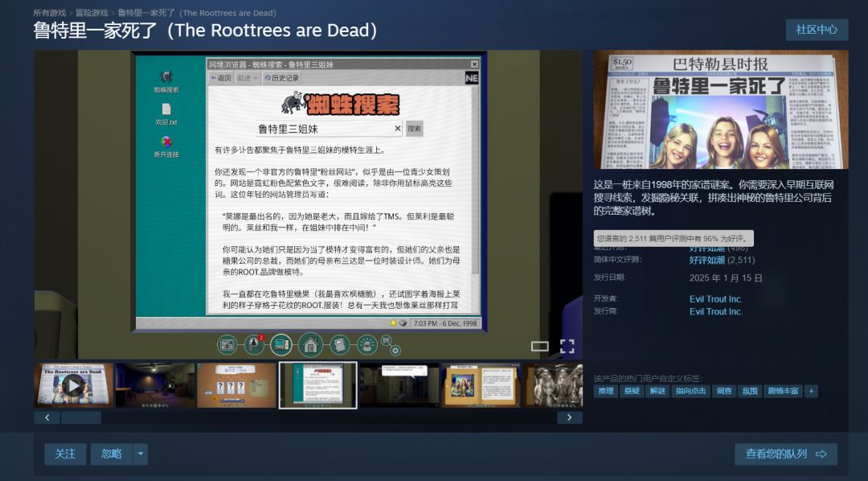Screen dimensions: 868x481
Task: Click the home icon in game toolbar
Action: 310,346
